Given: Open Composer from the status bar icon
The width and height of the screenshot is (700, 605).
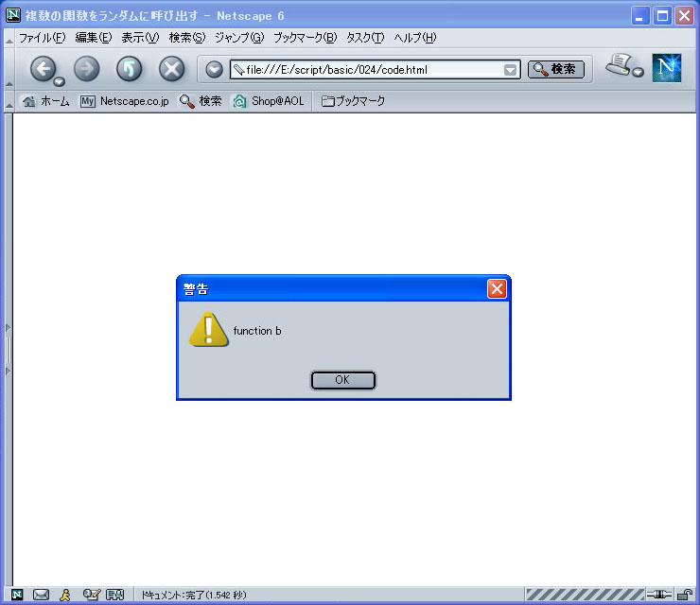Looking at the screenshot, I should [x=91, y=595].
